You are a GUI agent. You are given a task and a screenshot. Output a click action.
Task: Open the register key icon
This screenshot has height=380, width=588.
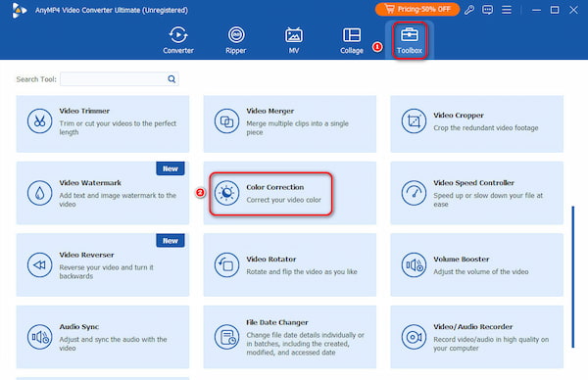(469, 10)
